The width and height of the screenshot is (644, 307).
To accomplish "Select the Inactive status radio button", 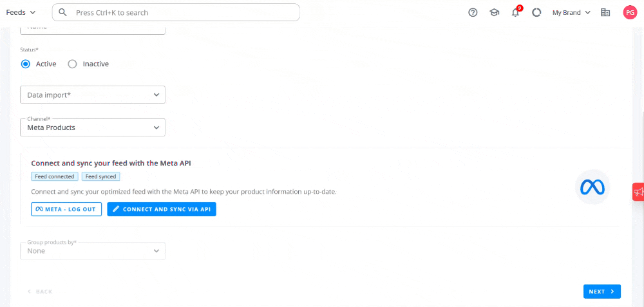I will 72,64.
